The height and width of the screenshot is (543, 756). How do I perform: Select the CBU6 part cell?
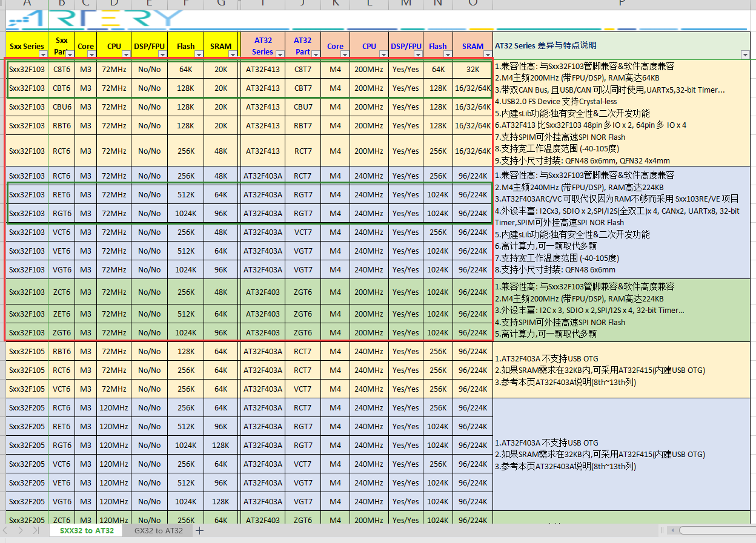pyautogui.click(x=62, y=107)
